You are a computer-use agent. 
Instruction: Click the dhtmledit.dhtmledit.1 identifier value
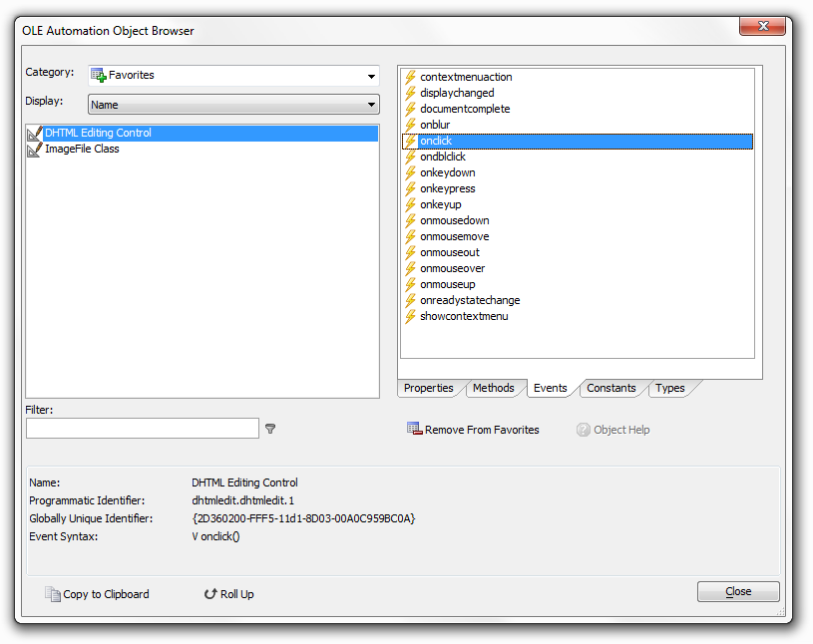242,501
